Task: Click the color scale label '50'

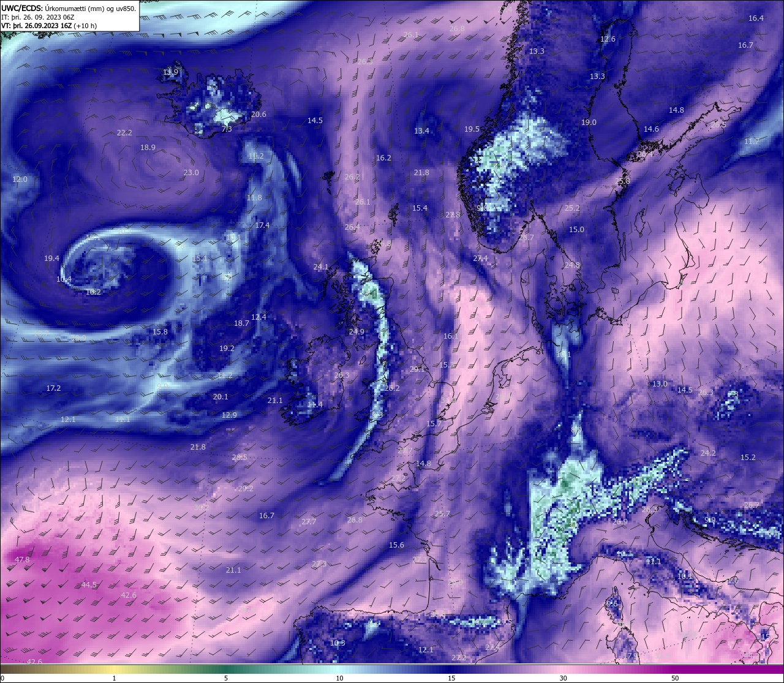Action: coord(675,678)
